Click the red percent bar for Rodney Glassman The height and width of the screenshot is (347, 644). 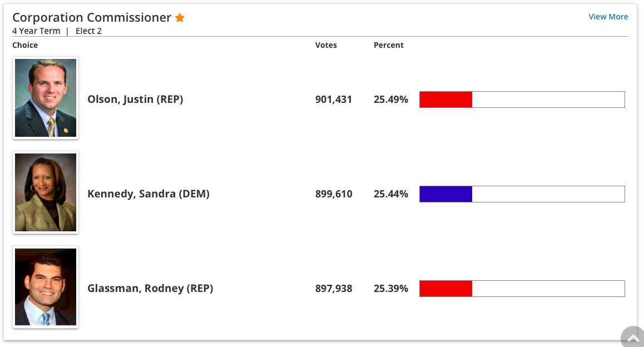(445, 289)
